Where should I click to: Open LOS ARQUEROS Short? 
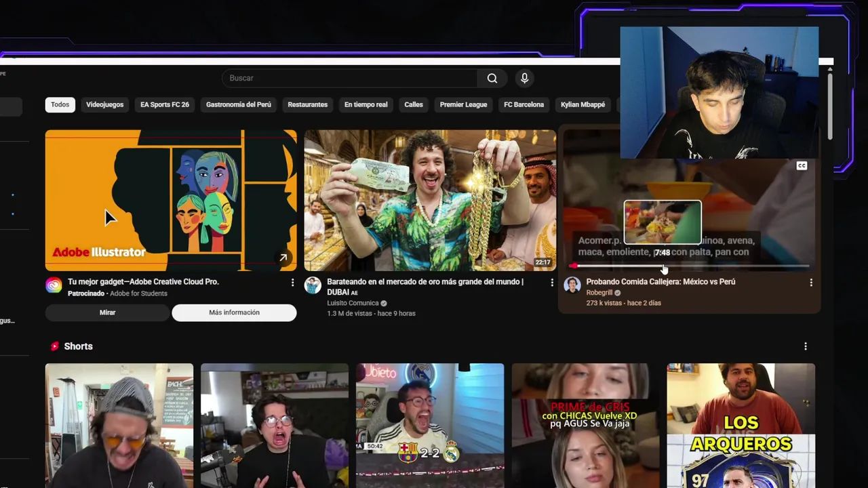(x=741, y=426)
